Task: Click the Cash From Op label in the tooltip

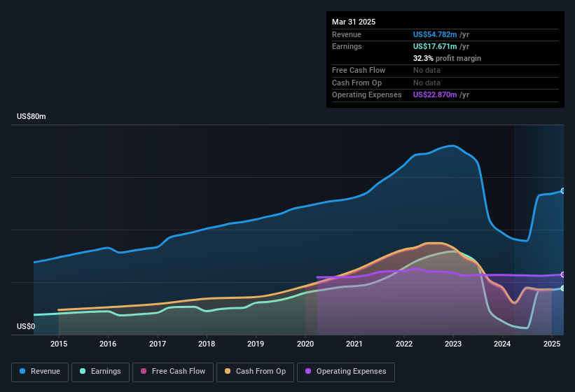Action: (356, 83)
